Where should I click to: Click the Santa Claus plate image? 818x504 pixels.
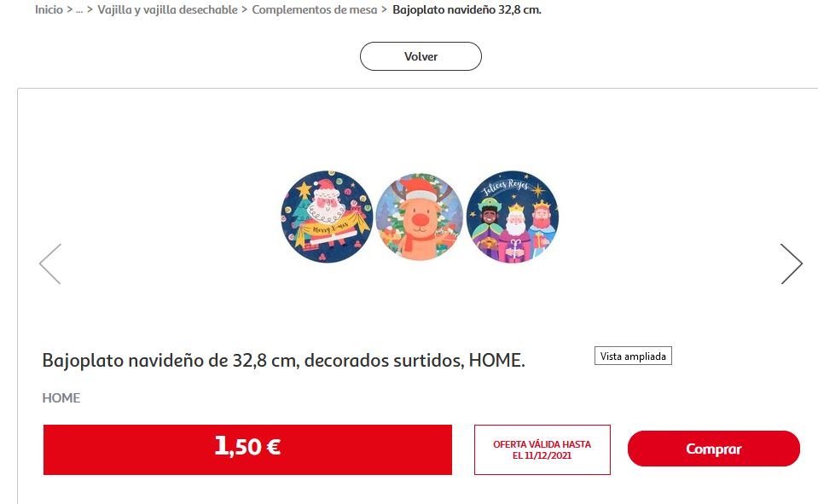pos(327,217)
